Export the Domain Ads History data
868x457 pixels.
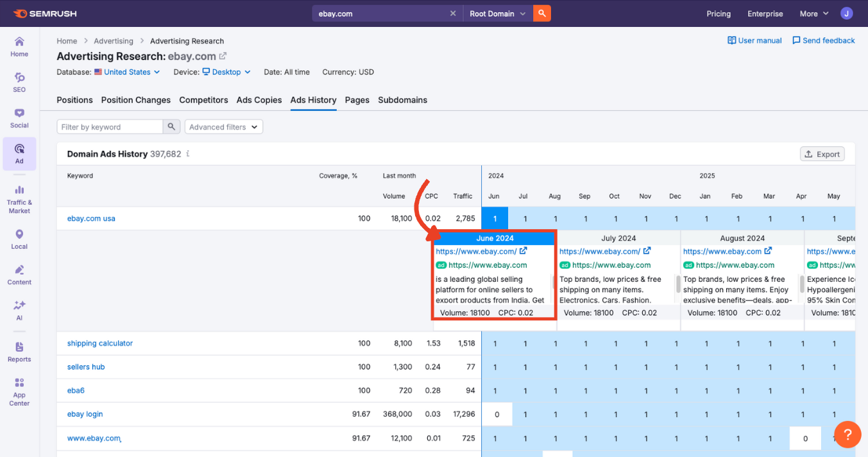click(822, 154)
